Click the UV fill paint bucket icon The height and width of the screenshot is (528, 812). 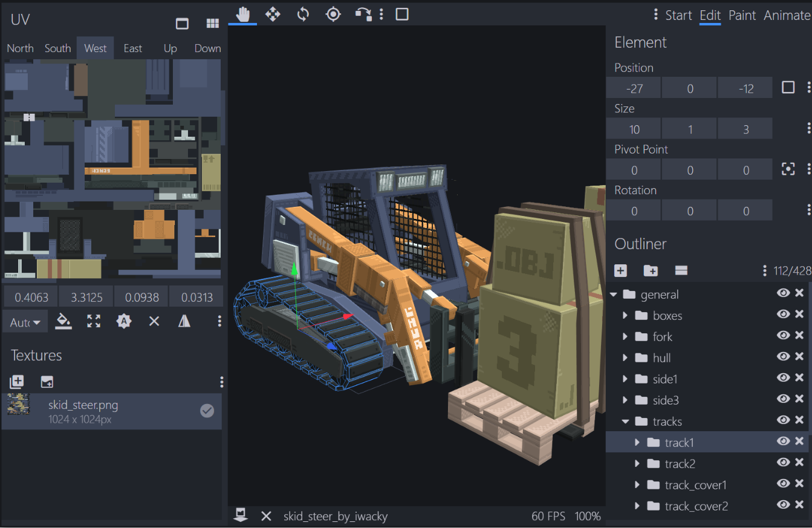click(x=63, y=322)
